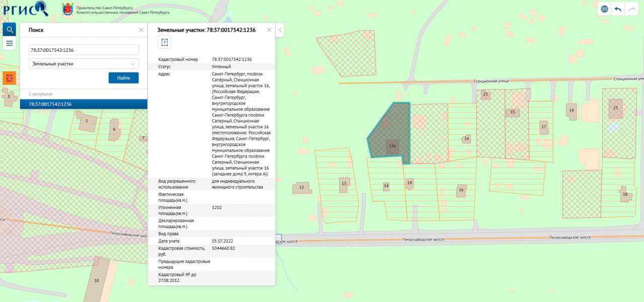Click building 10 on the map
Image resolution: width=644 pixels, height=302 pixels.
[98, 279]
